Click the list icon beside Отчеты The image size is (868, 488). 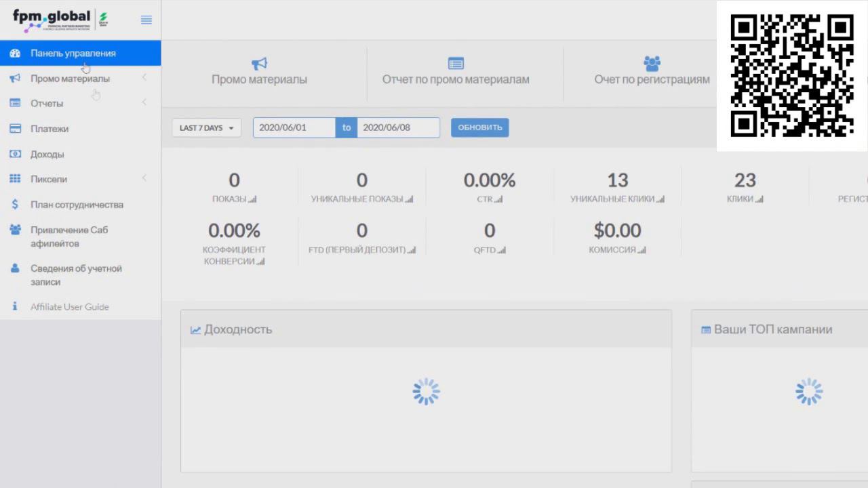point(15,103)
